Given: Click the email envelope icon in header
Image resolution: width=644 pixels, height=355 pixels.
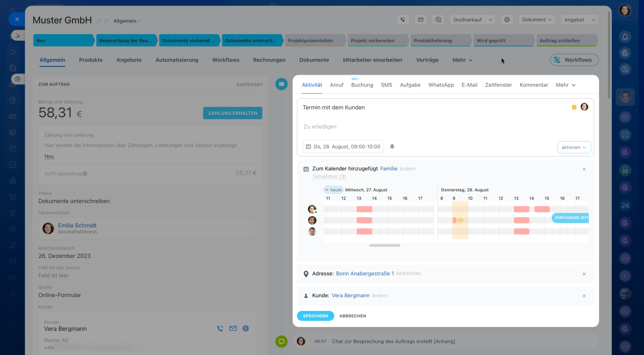Looking at the screenshot, I should point(421,20).
